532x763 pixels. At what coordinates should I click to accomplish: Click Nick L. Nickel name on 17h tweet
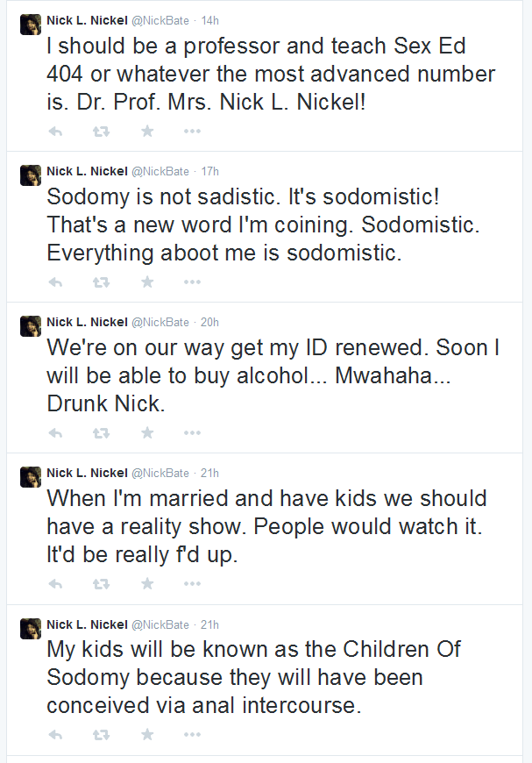(87, 171)
